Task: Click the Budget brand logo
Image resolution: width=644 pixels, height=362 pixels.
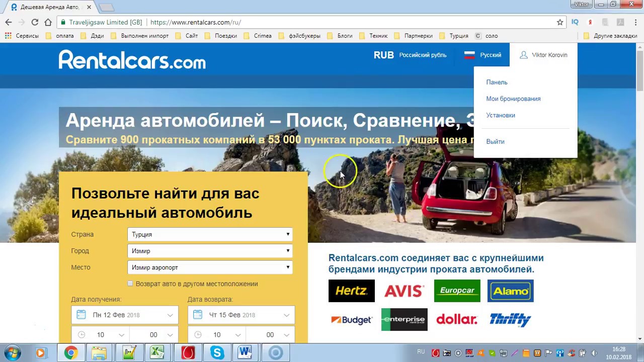Action: 352,320
